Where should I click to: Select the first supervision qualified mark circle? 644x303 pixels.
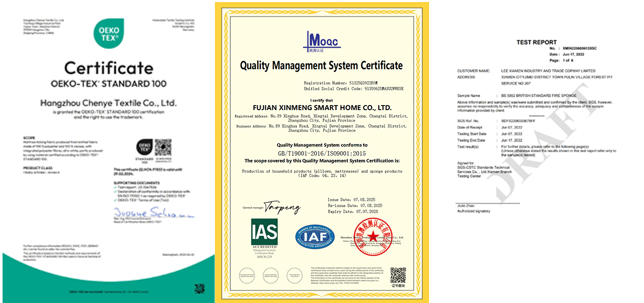(247, 274)
